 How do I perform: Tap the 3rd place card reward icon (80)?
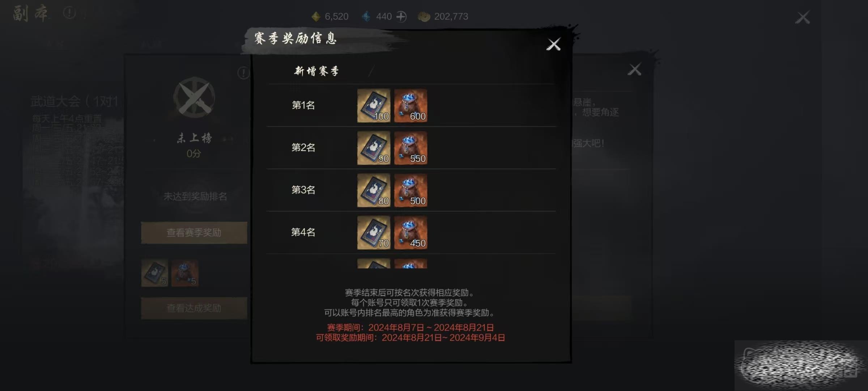pyautogui.click(x=374, y=190)
